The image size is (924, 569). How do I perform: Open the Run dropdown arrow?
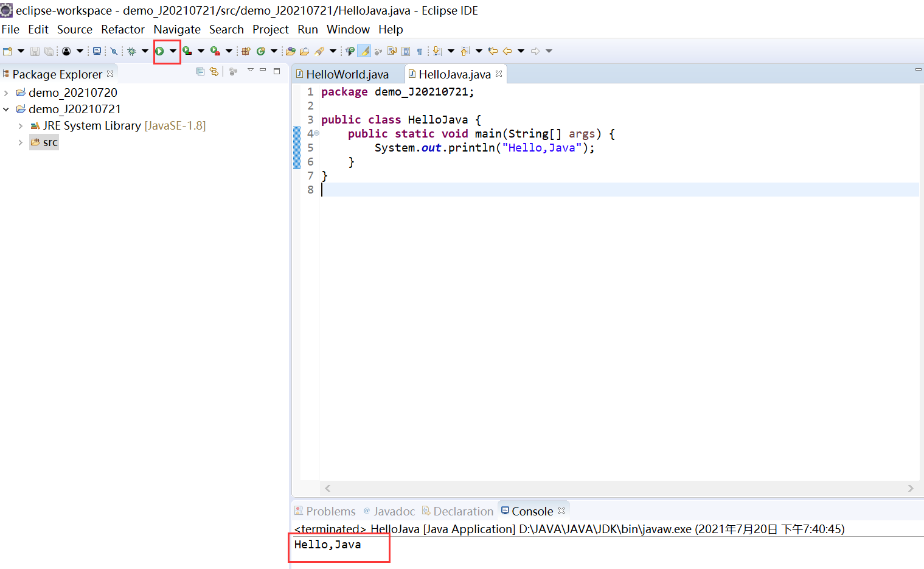click(x=173, y=51)
